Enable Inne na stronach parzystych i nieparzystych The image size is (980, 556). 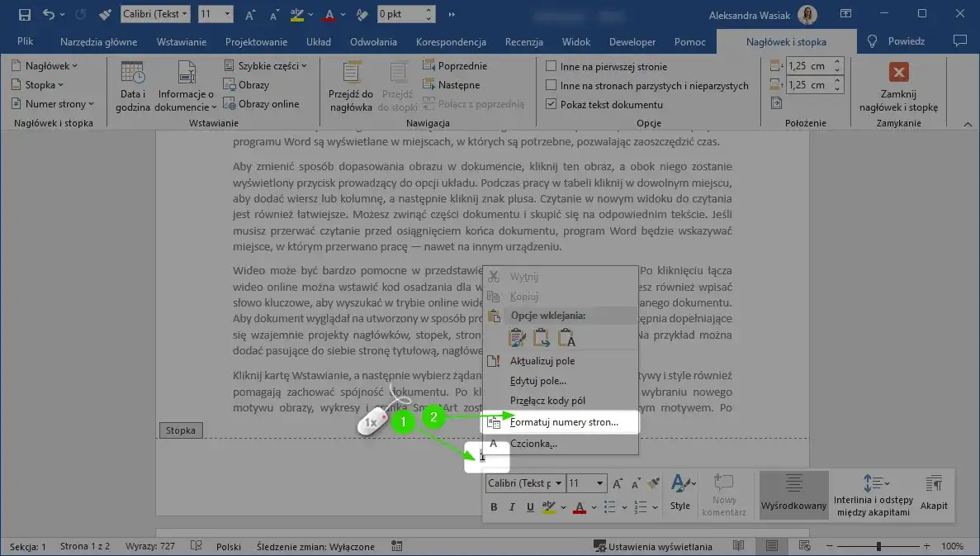[550, 84]
